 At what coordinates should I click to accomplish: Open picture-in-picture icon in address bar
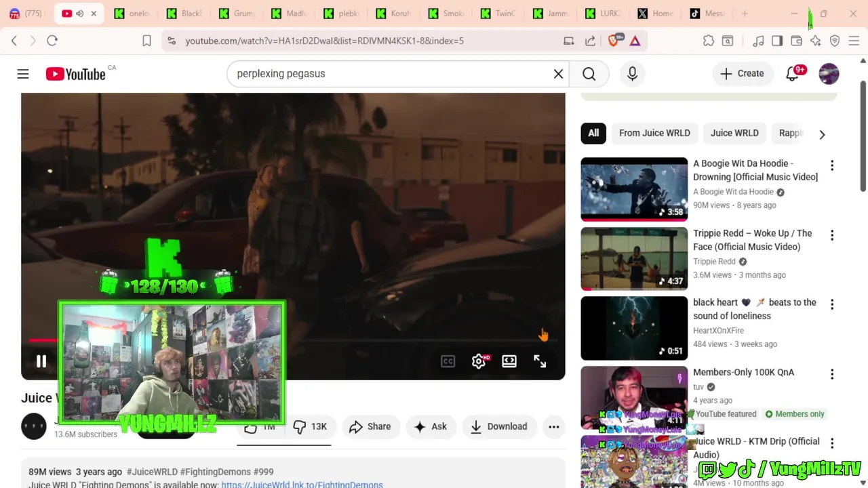[569, 41]
